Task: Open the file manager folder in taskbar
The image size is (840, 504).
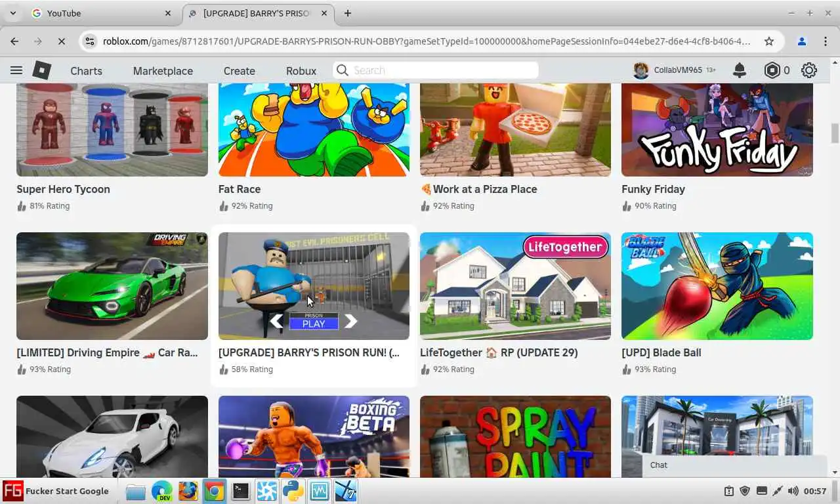Action: click(x=135, y=491)
